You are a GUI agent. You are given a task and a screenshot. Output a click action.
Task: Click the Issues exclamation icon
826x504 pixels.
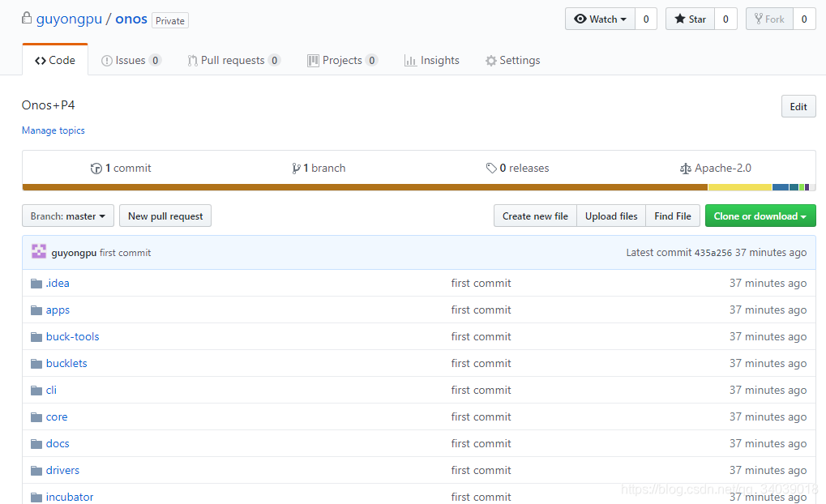107,61
